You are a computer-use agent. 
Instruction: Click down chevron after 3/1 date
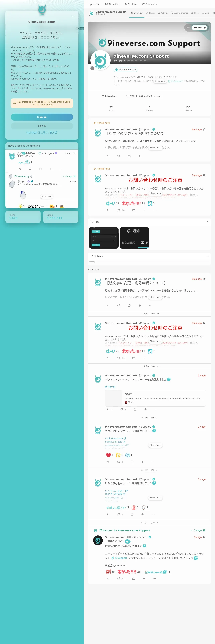pos(157,470)
